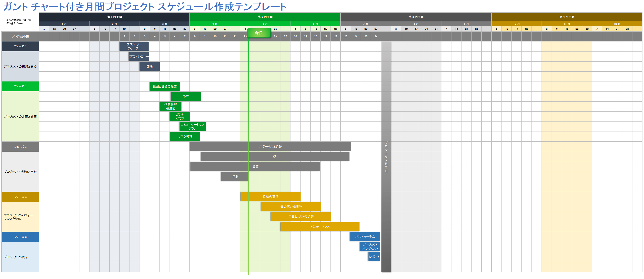Click the 2 月 month header
This screenshot has height=279, width=644.
point(114,24)
